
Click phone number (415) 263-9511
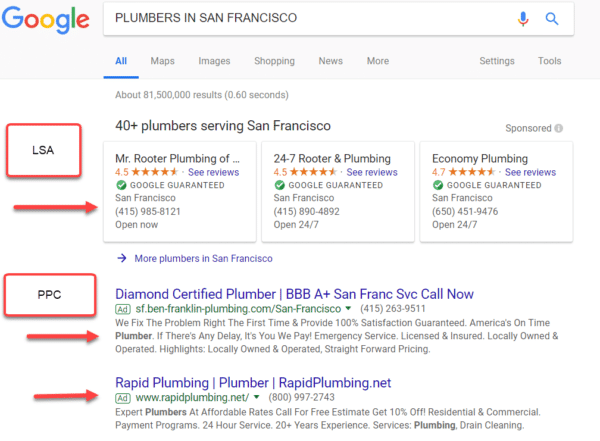click(393, 309)
